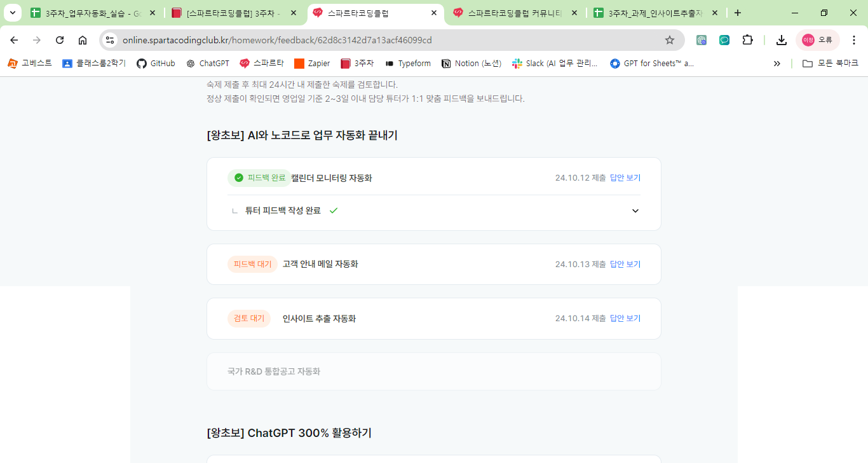Bookmark this page with star icon
The height and width of the screenshot is (463, 868).
670,40
